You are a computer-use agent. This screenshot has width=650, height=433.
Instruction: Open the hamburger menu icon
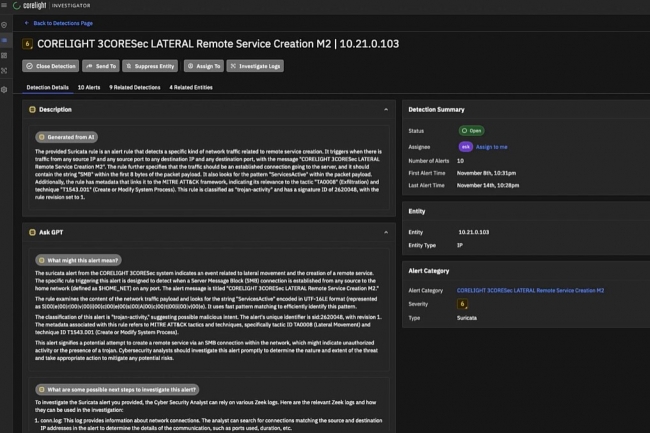pyautogui.click(x=5, y=7)
